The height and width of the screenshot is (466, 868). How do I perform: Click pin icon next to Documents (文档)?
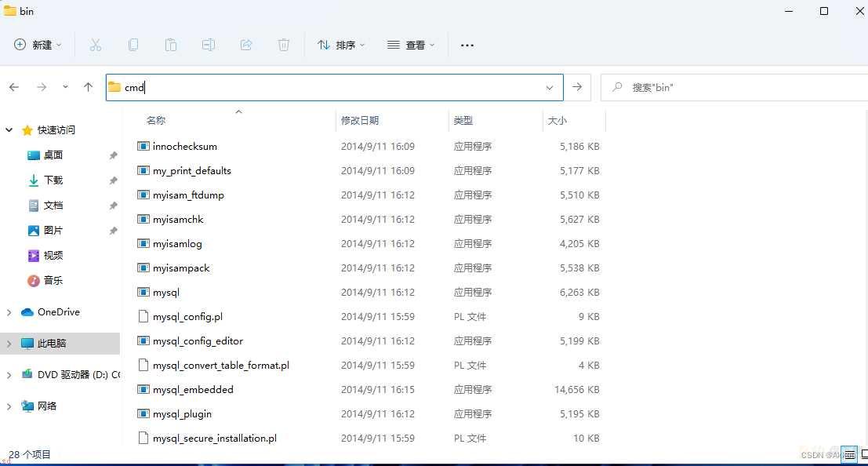[114, 206]
